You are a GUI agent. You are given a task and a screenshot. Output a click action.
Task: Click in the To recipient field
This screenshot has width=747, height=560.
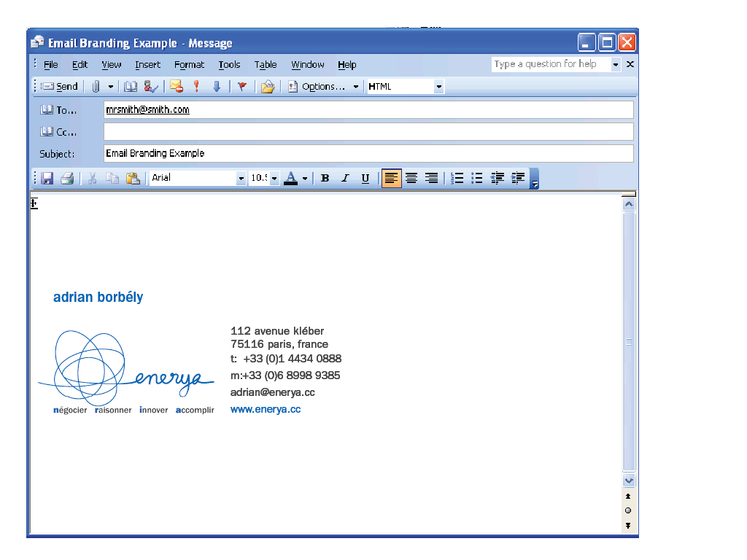(x=368, y=109)
